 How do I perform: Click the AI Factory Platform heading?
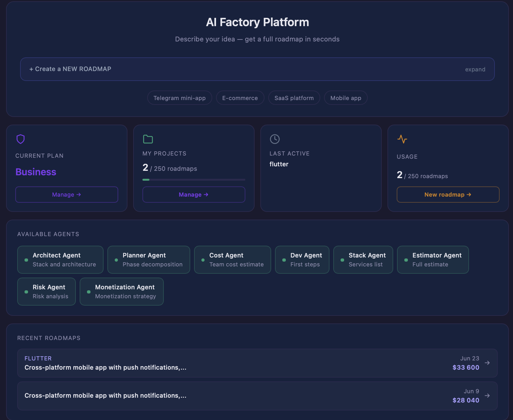[257, 22]
